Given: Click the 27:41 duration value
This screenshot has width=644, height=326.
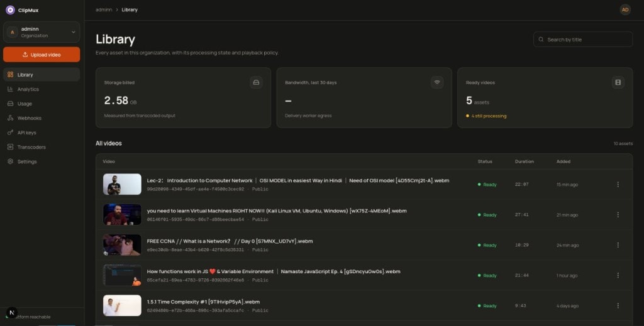Looking at the screenshot, I should (x=521, y=215).
